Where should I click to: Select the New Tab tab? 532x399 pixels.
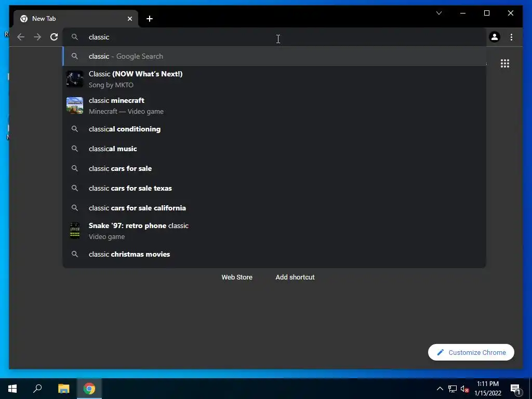76,19
